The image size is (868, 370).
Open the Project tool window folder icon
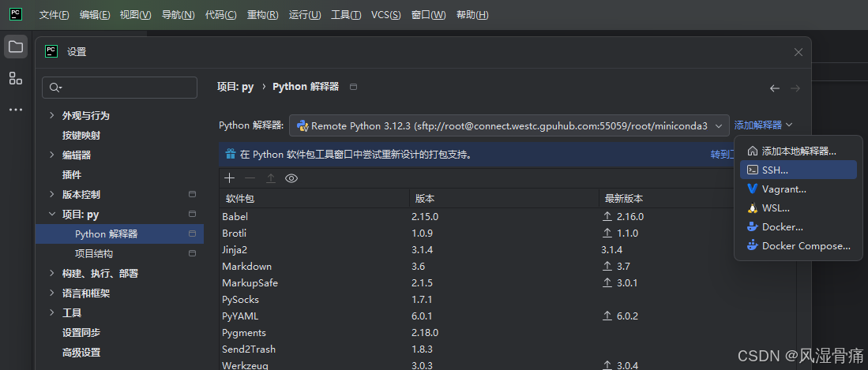point(16,47)
